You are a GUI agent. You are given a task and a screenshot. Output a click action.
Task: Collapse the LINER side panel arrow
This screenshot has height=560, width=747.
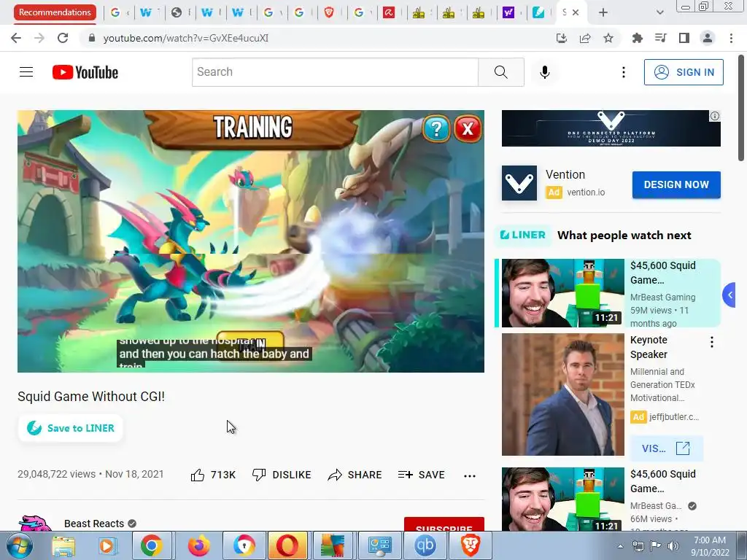click(x=729, y=295)
